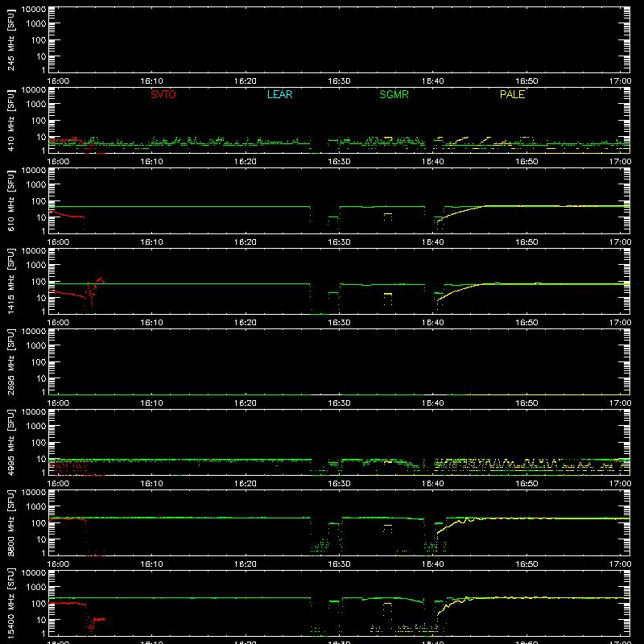Click 16:40 tick label under 610 MHz panel

(x=433, y=242)
